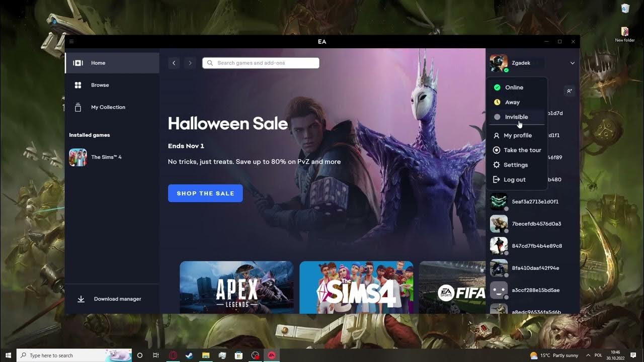
Task: Click avatar of friend 8fa410daaf42f94e
Action: (499, 268)
